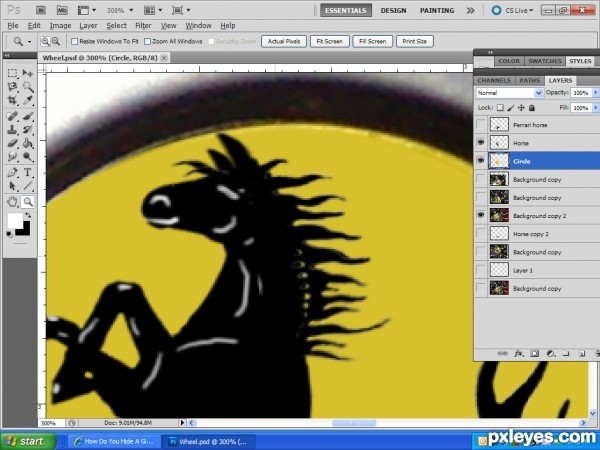Select the Zoom tool in toolbox
Screen dimensions: 600x450
pyautogui.click(x=28, y=202)
